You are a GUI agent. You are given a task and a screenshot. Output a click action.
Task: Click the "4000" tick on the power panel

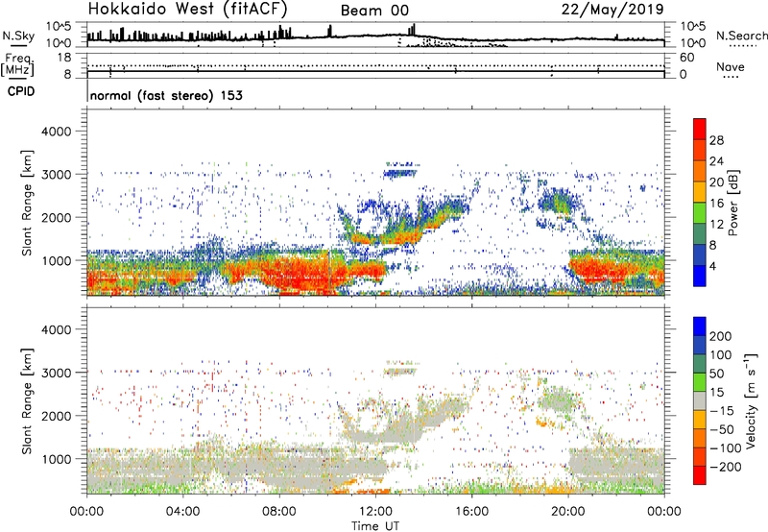tap(56, 132)
